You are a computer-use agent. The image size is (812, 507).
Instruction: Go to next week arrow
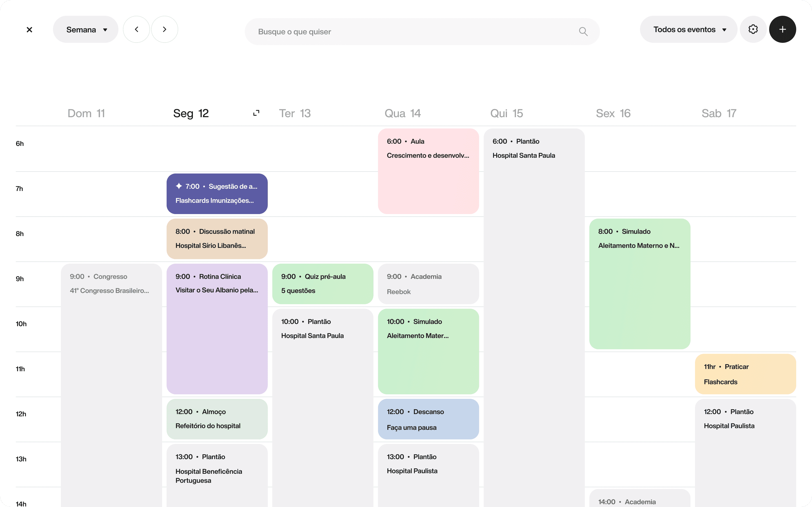[x=164, y=30]
